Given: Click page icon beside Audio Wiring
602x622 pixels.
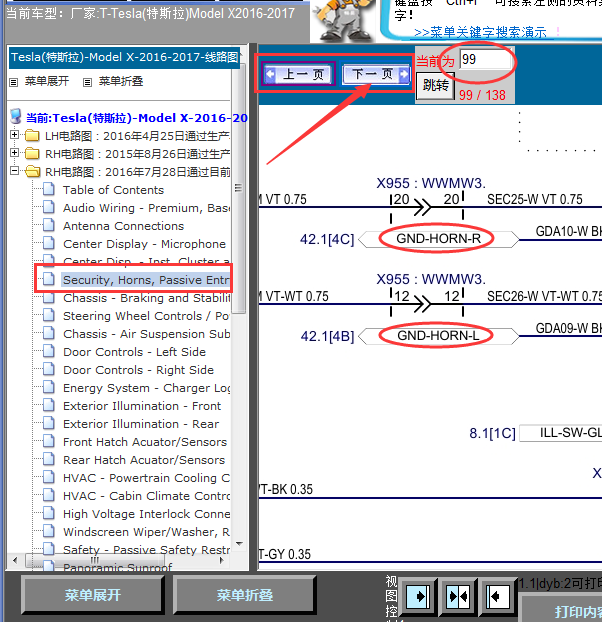Looking at the screenshot, I should pyautogui.click(x=48, y=207).
